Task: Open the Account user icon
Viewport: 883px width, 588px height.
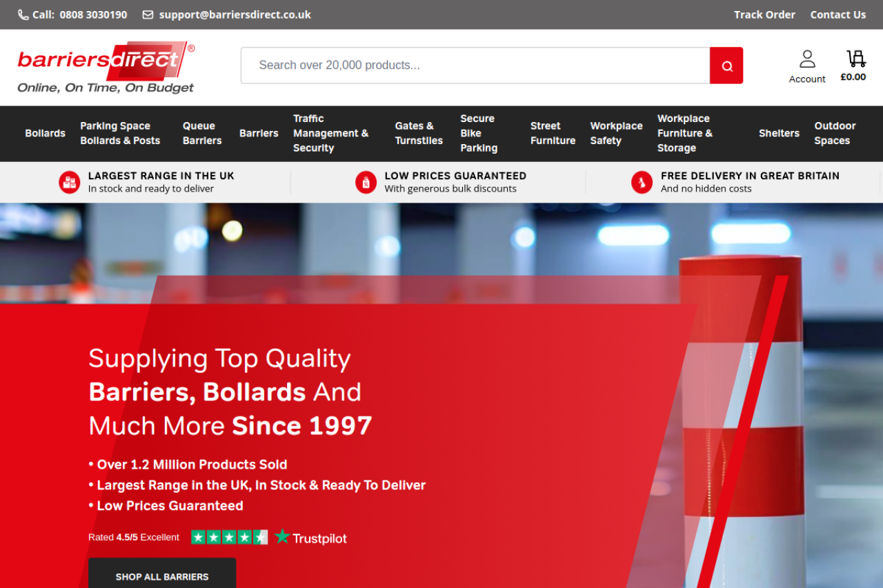Action: (807, 59)
